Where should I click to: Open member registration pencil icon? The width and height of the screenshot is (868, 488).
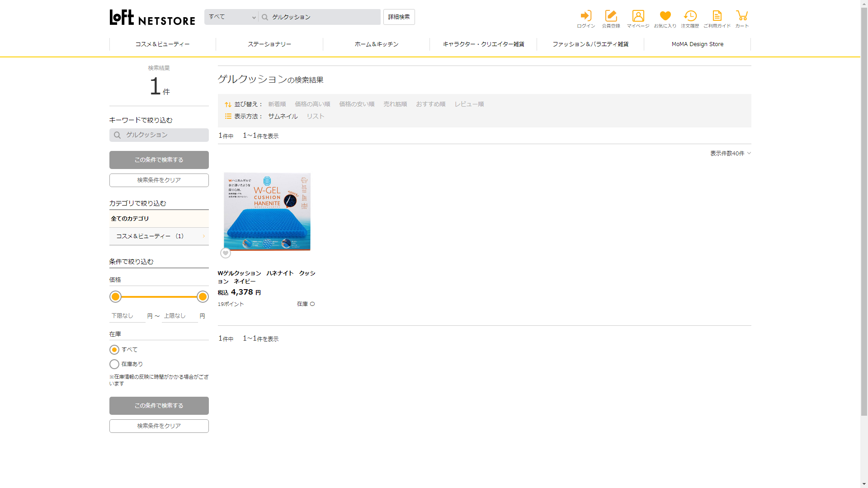click(x=611, y=16)
